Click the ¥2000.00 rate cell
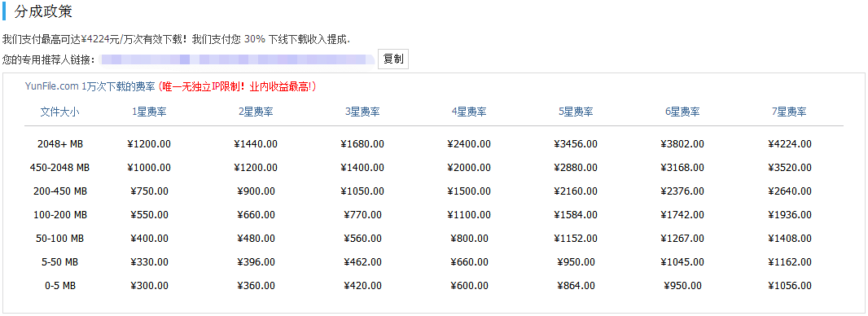The image size is (868, 316). 469,168
